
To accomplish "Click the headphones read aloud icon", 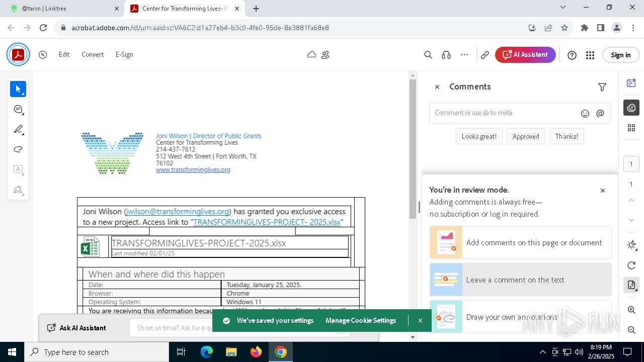I will click(x=446, y=55).
